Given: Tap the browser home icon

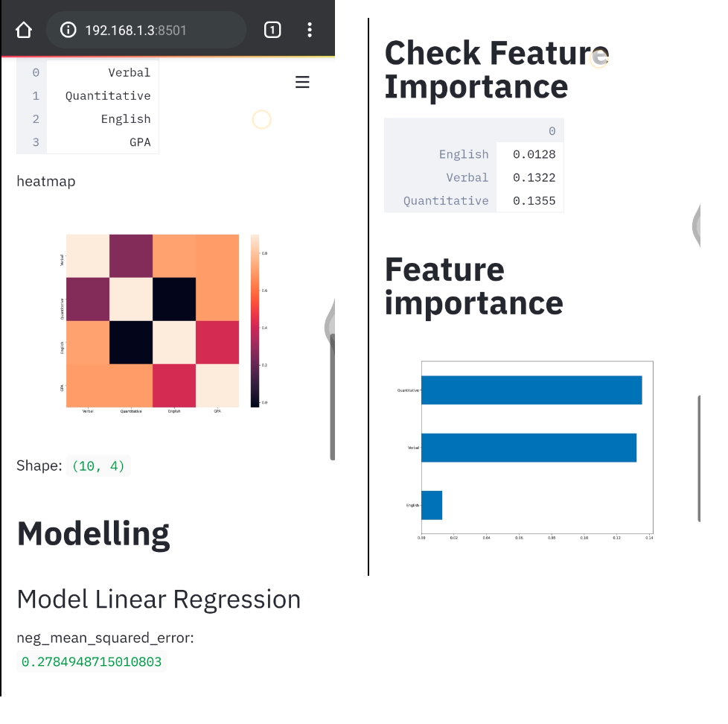Looking at the screenshot, I should [x=24, y=31].
